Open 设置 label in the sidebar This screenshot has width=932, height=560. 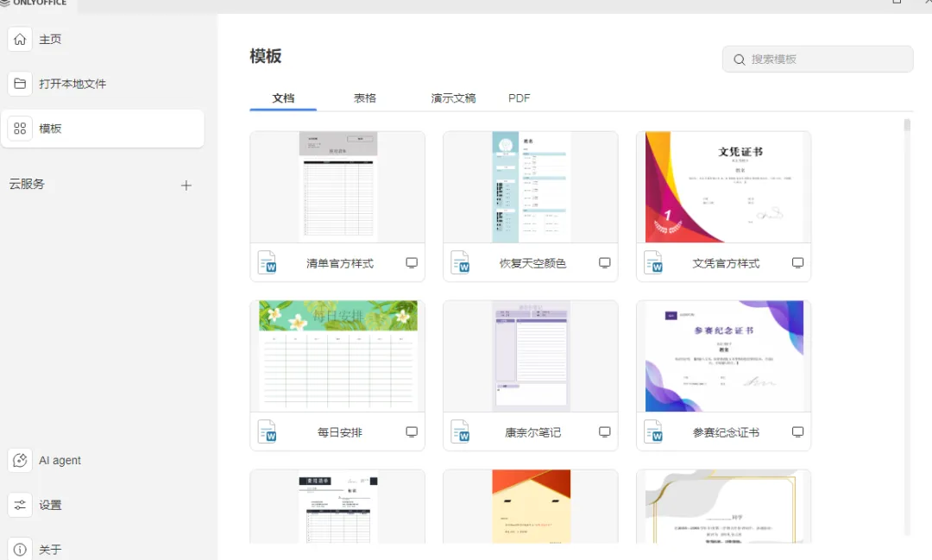tap(51, 505)
